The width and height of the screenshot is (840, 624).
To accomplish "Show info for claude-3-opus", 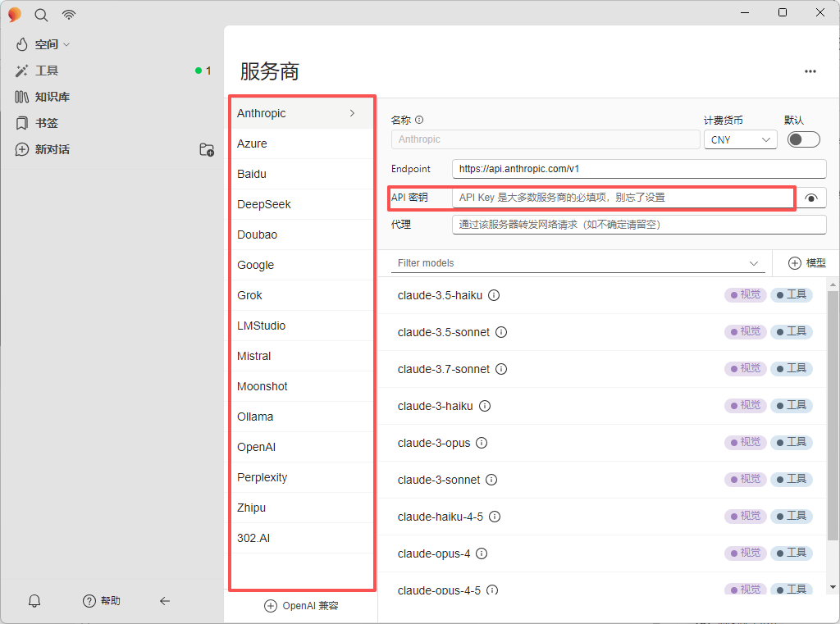I will click(x=482, y=443).
